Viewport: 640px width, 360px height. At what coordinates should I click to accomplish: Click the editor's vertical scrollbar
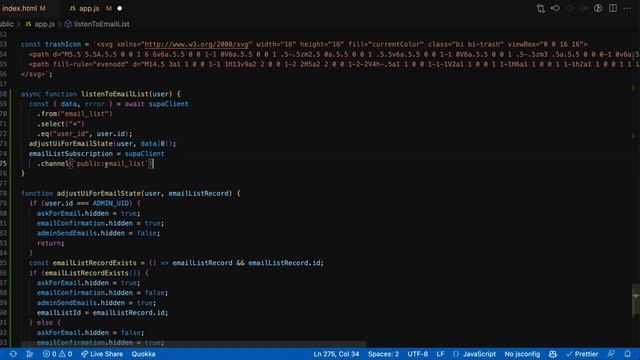636,299
